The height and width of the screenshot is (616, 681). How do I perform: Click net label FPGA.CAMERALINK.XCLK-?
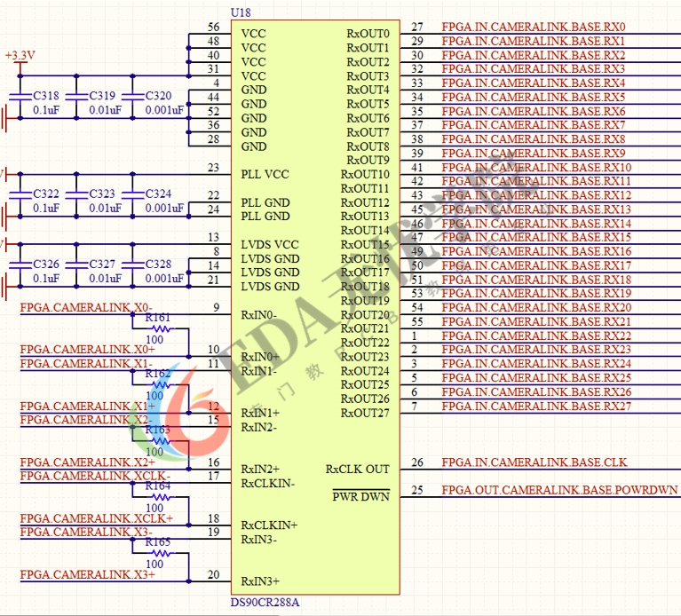95,476
